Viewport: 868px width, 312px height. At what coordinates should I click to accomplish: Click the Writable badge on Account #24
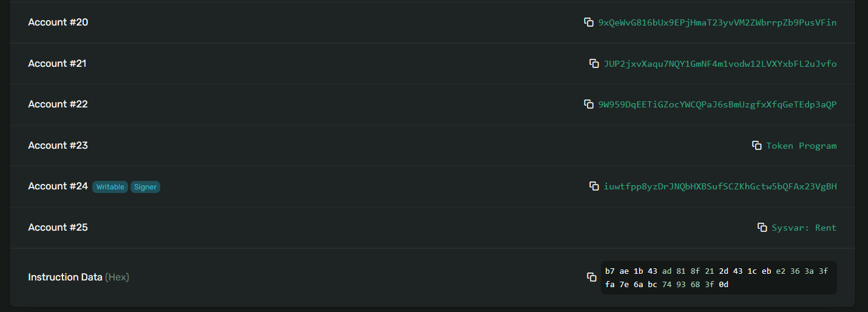click(x=110, y=187)
